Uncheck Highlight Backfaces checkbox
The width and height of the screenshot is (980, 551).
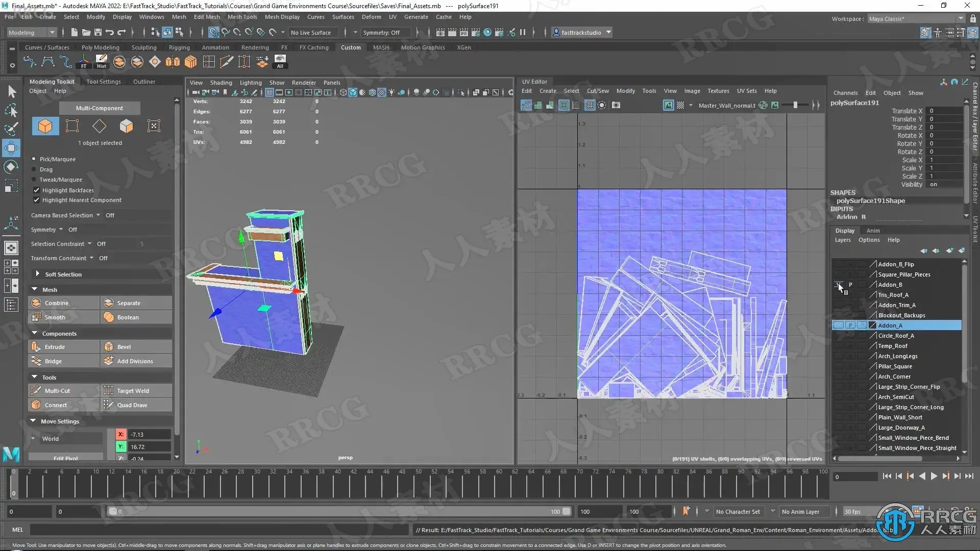(x=36, y=190)
